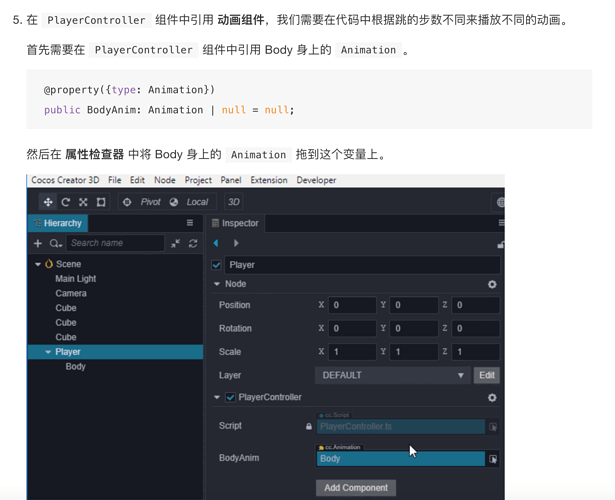Open the Project menu
Image resolution: width=615 pixels, height=500 pixels.
point(198,180)
